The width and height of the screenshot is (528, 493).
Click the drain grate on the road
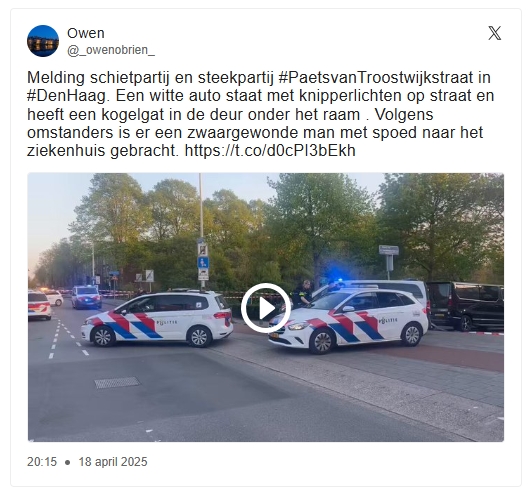(x=117, y=383)
